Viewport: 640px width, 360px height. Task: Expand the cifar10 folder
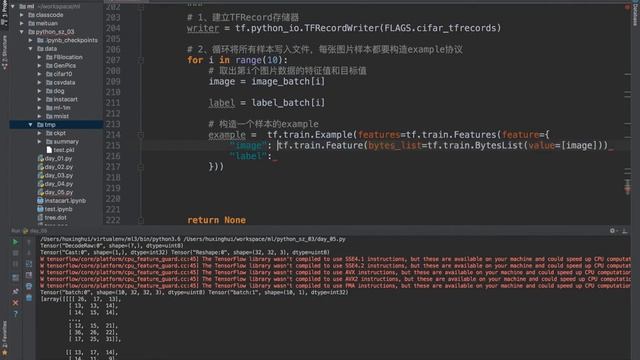[x=40, y=74]
